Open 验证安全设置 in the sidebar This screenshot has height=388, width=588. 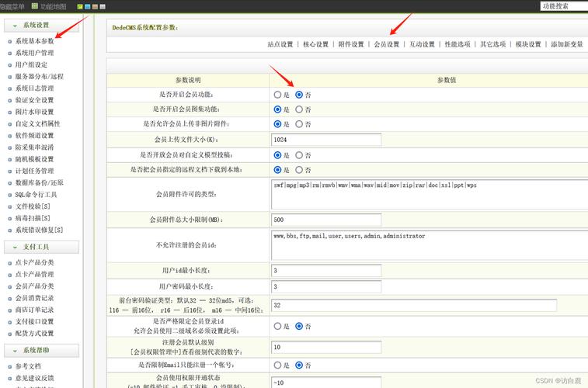click(34, 100)
